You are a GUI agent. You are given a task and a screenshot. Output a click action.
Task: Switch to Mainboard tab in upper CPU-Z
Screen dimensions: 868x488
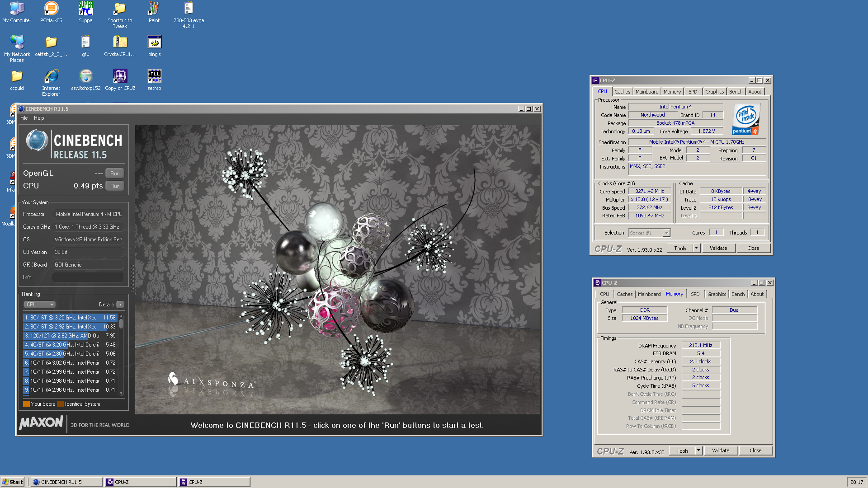(647, 92)
